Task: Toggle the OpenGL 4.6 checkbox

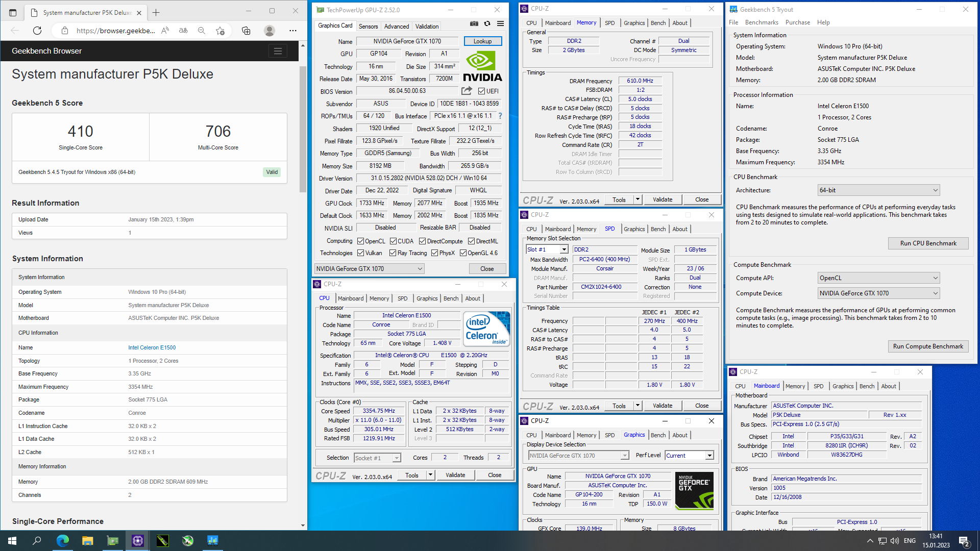Action: tap(463, 253)
